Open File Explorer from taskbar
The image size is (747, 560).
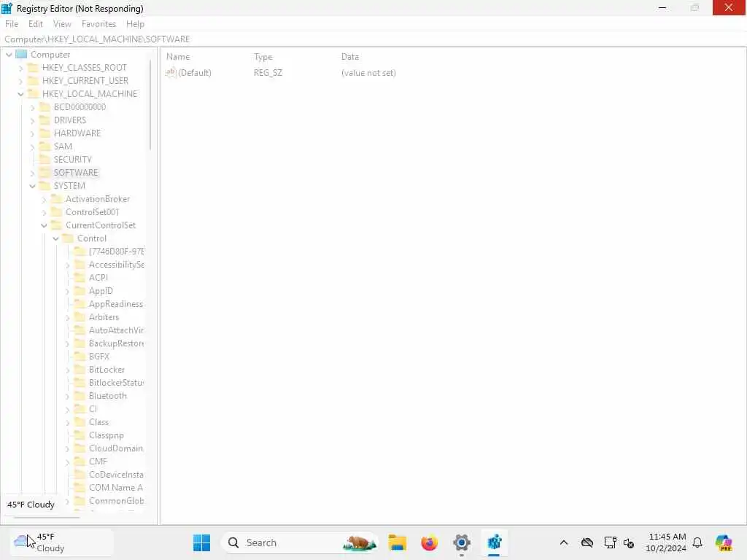click(x=397, y=542)
